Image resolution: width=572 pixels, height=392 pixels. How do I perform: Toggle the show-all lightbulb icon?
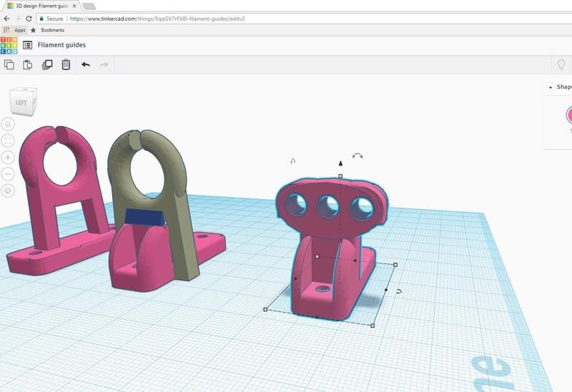pyautogui.click(x=561, y=64)
